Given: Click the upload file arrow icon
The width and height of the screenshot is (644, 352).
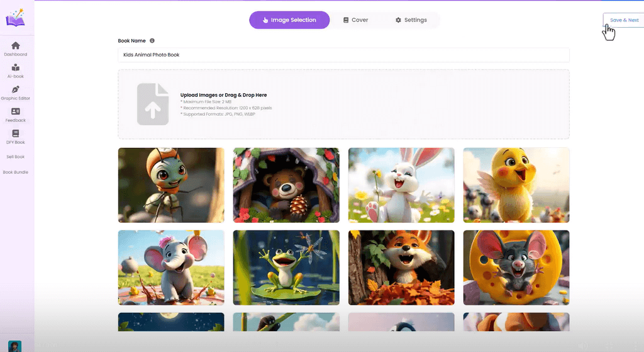Looking at the screenshot, I should [x=153, y=104].
